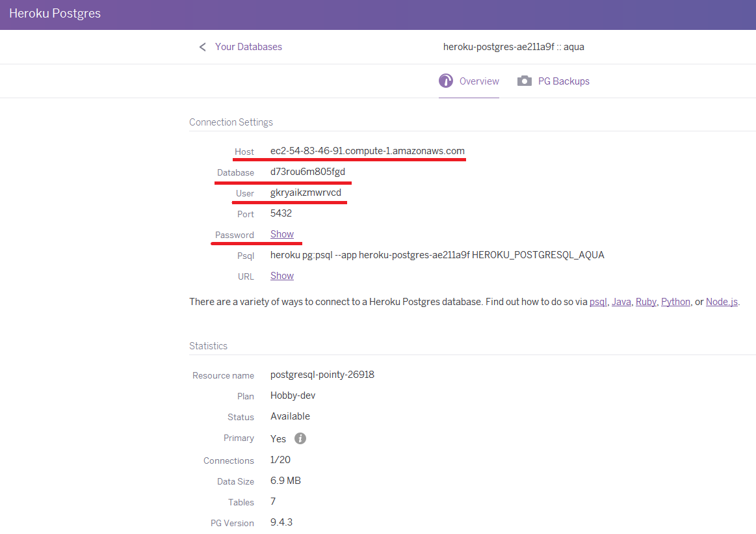Click the info icon next to Primary Yes
The width and height of the screenshot is (756, 534).
coord(300,438)
